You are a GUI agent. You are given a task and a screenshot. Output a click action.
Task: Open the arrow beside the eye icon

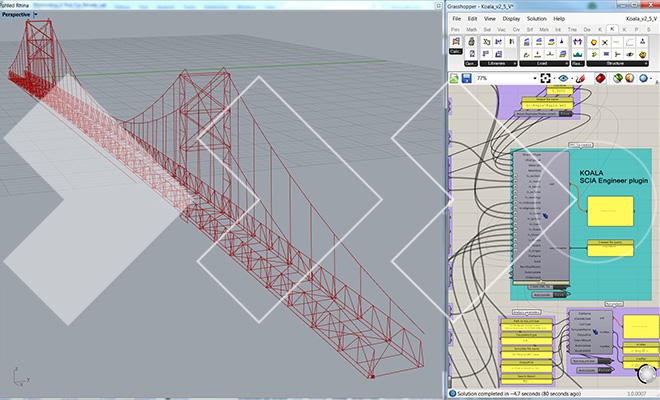pyautogui.click(x=572, y=79)
